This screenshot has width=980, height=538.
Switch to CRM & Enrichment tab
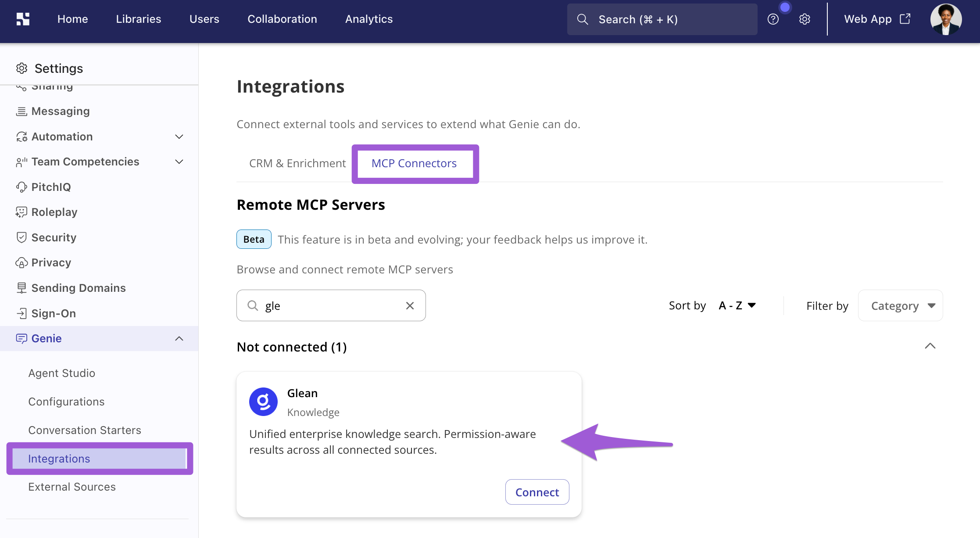(x=297, y=163)
